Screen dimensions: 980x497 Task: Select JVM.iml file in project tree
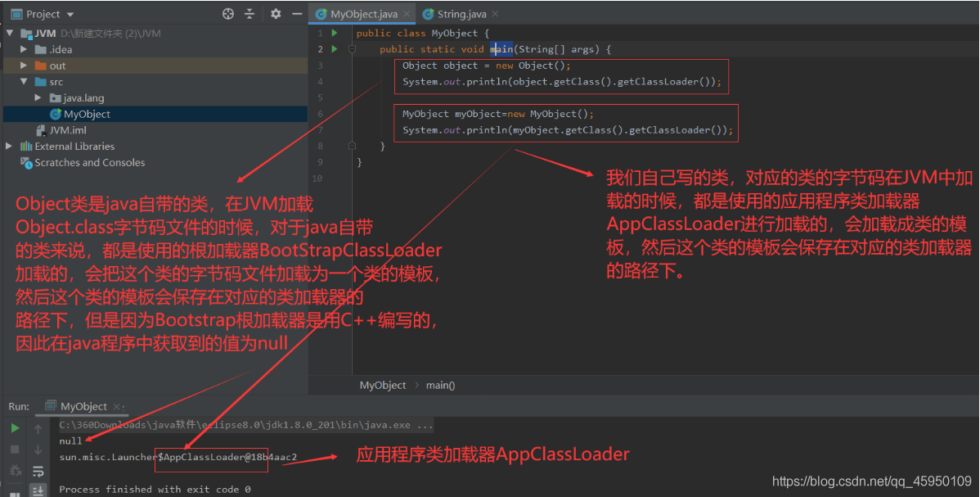(x=67, y=130)
